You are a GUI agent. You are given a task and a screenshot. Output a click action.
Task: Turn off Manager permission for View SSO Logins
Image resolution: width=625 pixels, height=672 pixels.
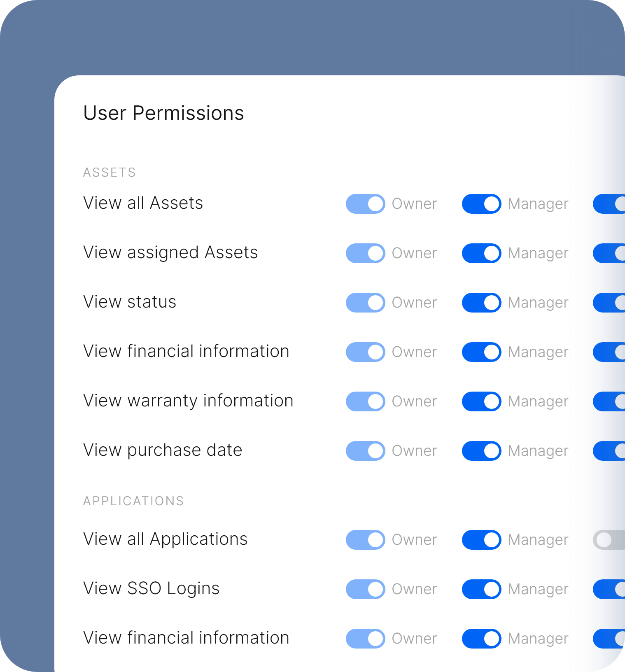tap(481, 589)
